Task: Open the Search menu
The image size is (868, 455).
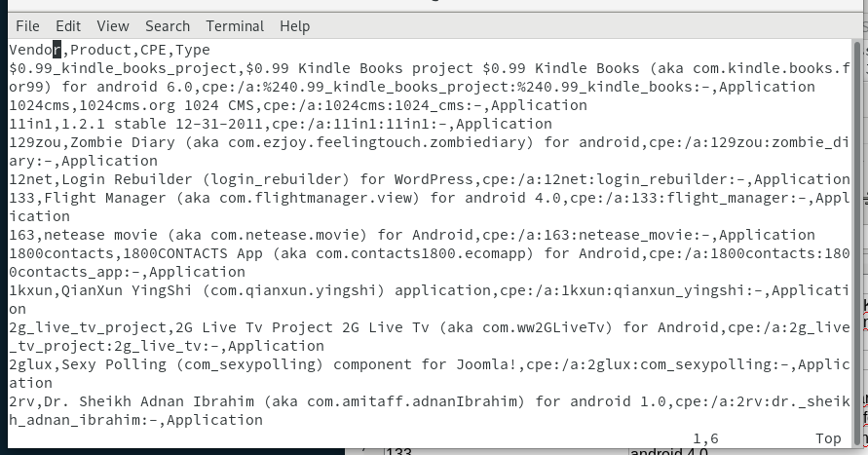Action: coord(168,26)
